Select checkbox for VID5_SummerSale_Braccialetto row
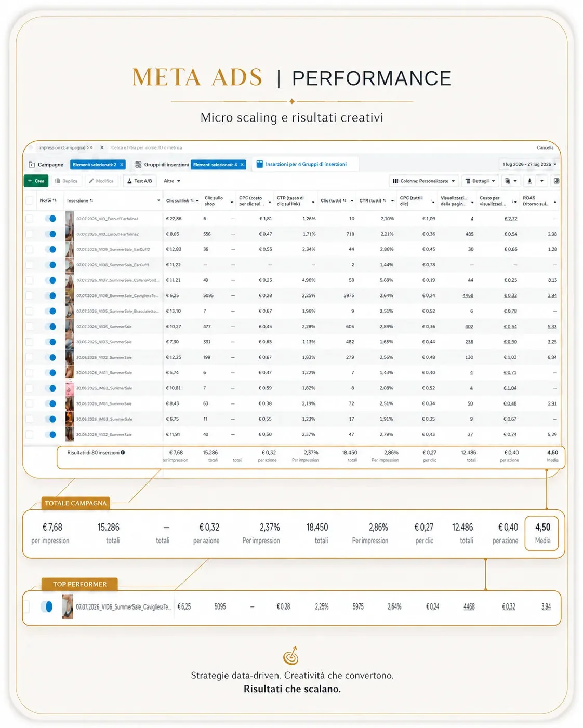The width and height of the screenshot is (583, 728). tap(30, 311)
